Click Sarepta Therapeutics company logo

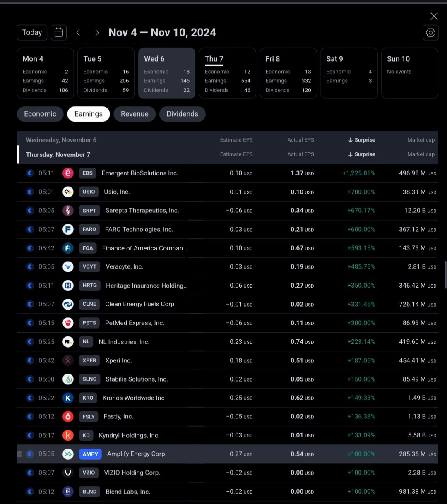68,211
